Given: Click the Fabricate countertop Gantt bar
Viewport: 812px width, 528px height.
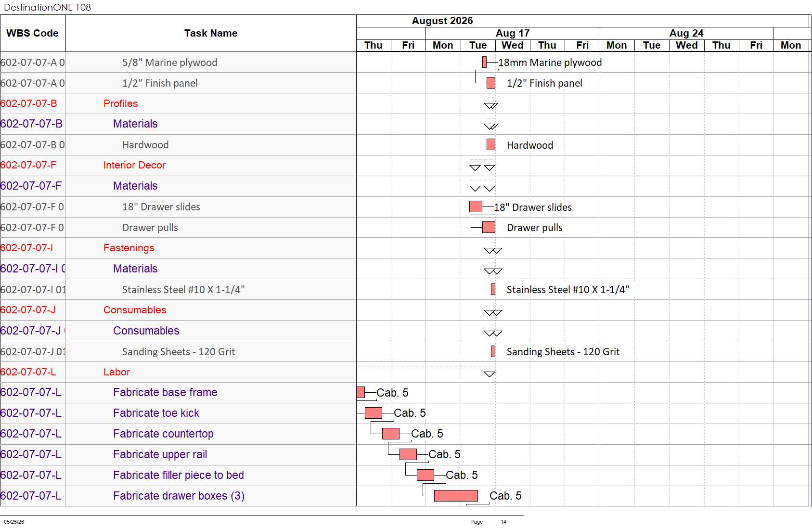Looking at the screenshot, I should pyautogui.click(x=391, y=434).
